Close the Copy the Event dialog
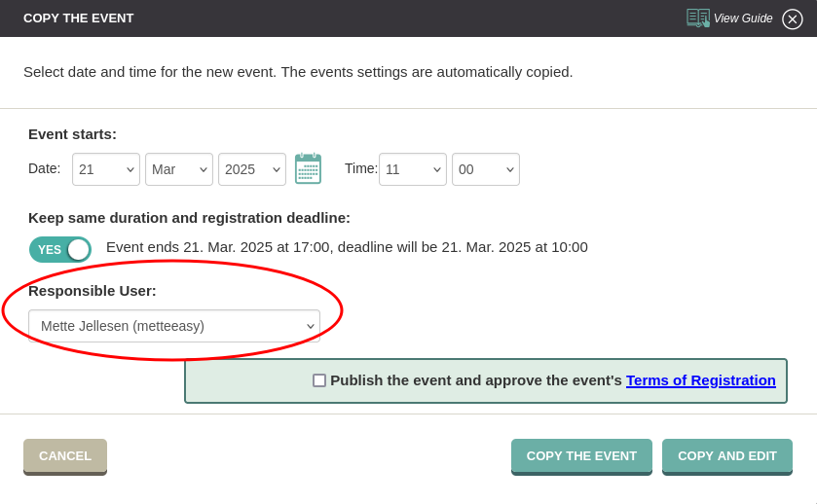 coord(792,19)
